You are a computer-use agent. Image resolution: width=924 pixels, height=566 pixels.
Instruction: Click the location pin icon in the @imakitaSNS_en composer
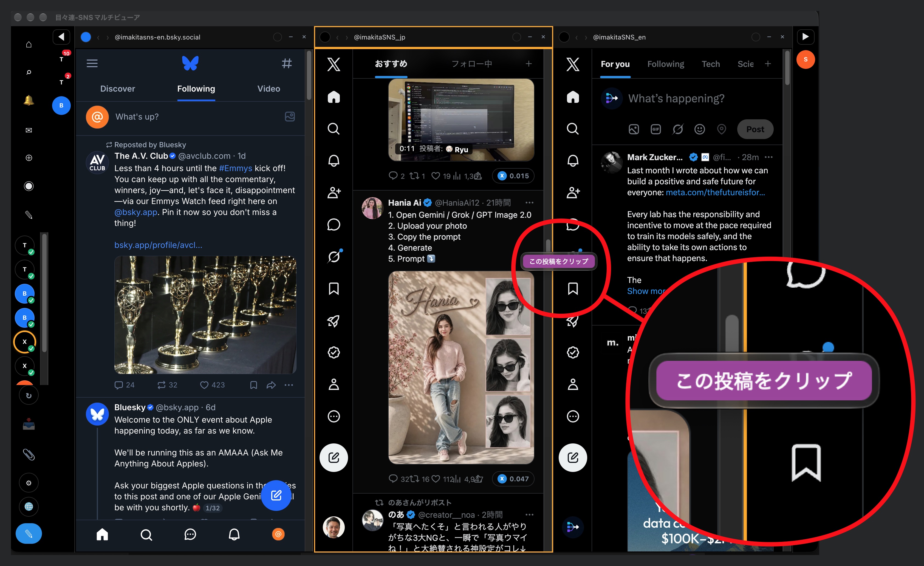722,129
